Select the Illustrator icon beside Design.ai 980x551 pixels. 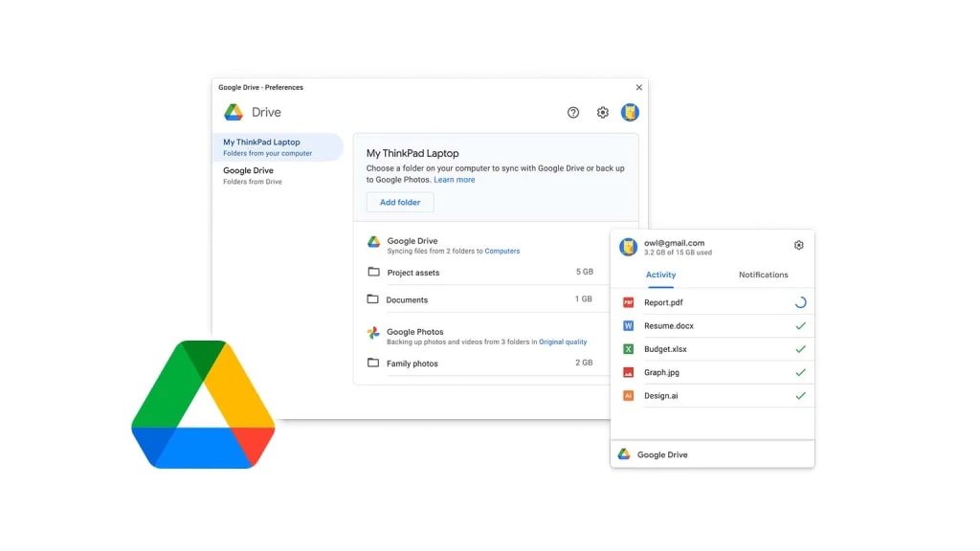pyautogui.click(x=630, y=395)
